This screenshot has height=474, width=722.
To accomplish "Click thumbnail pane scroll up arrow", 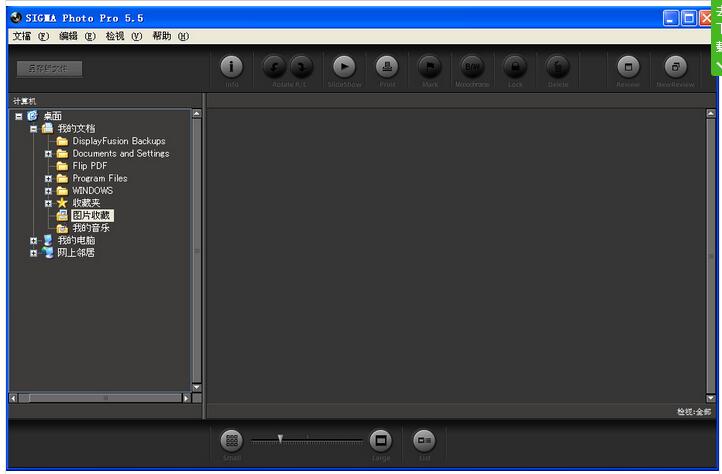I will (x=710, y=113).
